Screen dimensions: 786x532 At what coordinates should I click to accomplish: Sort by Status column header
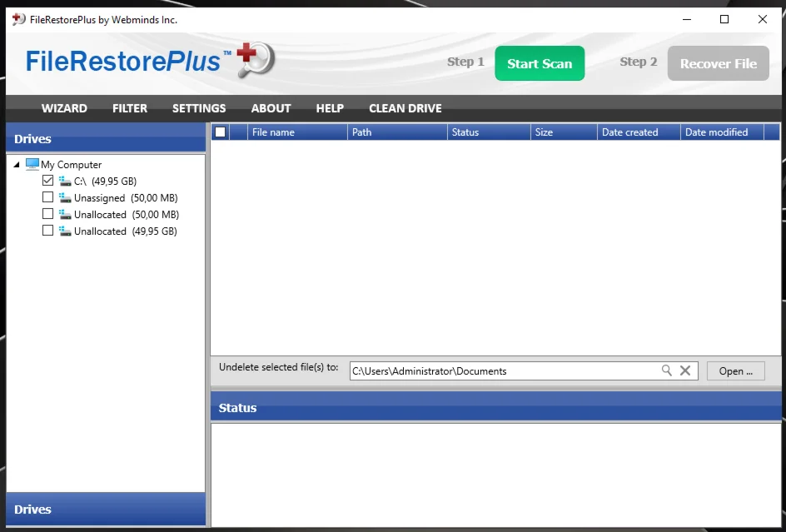pos(489,132)
